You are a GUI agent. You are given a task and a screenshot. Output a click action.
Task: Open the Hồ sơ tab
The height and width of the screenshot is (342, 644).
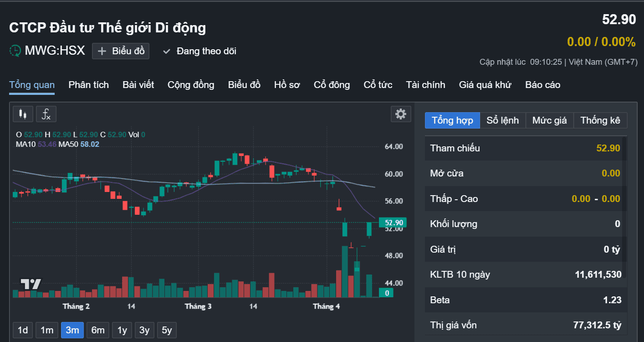point(287,85)
